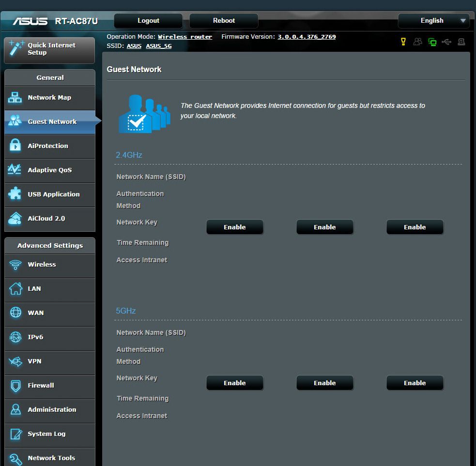Click the guest users status icon
This screenshot has height=466, width=476.
[x=417, y=42]
